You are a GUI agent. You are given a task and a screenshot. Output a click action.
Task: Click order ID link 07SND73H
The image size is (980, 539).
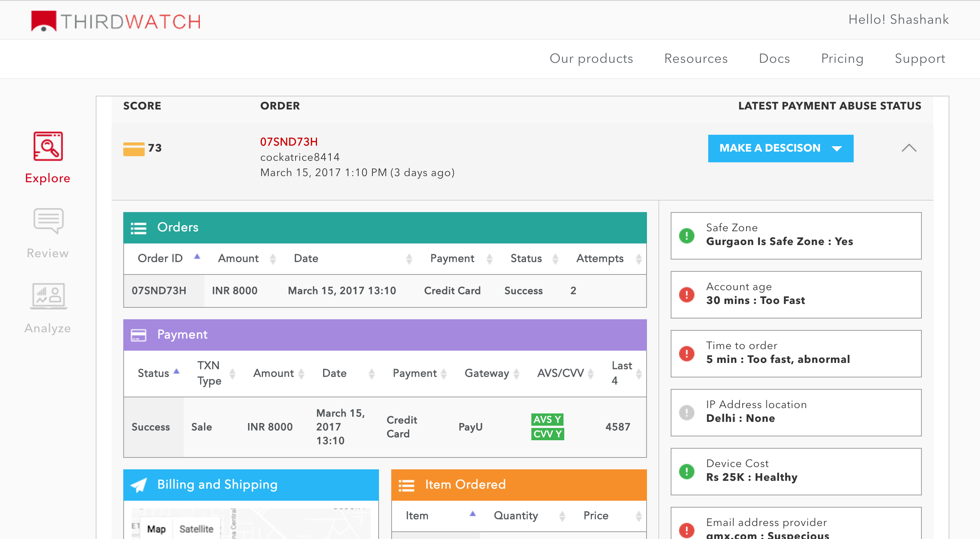[289, 142]
